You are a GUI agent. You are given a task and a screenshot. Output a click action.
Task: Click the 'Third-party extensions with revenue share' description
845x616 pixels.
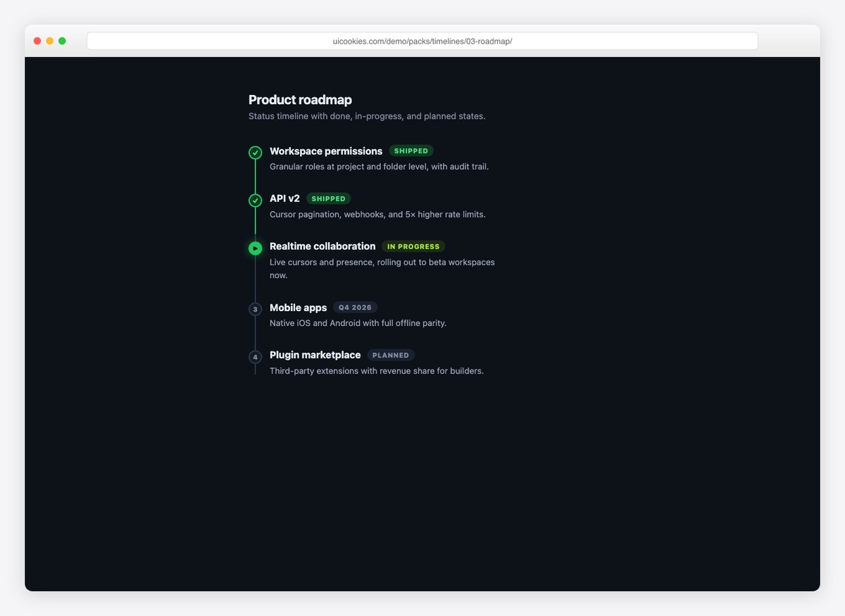[377, 371]
